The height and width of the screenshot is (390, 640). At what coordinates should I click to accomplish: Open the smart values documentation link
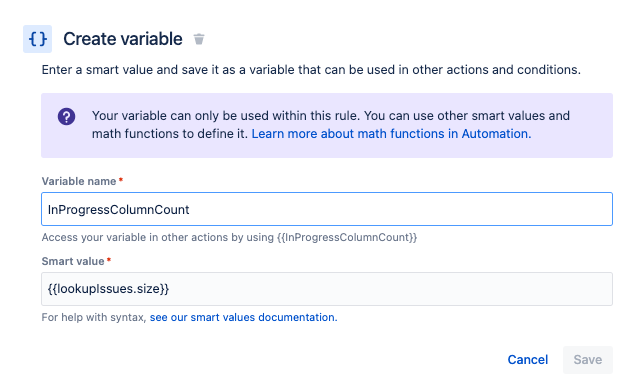[243, 317]
